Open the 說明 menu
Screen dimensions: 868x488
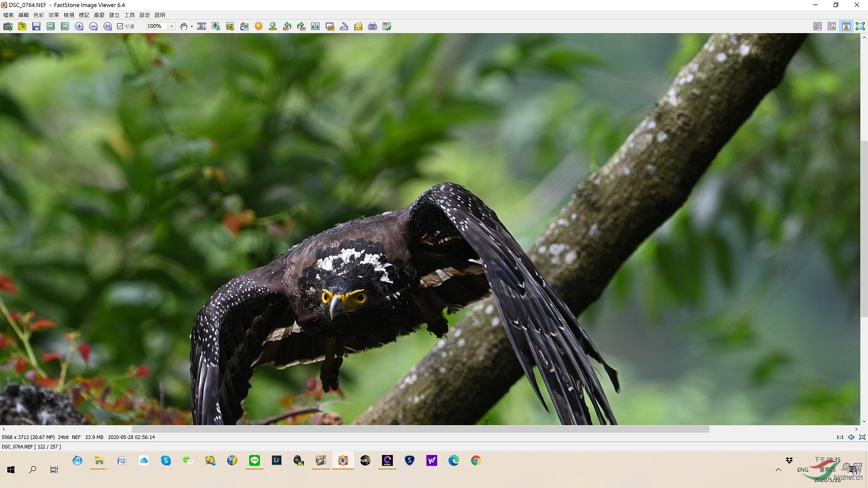click(160, 15)
